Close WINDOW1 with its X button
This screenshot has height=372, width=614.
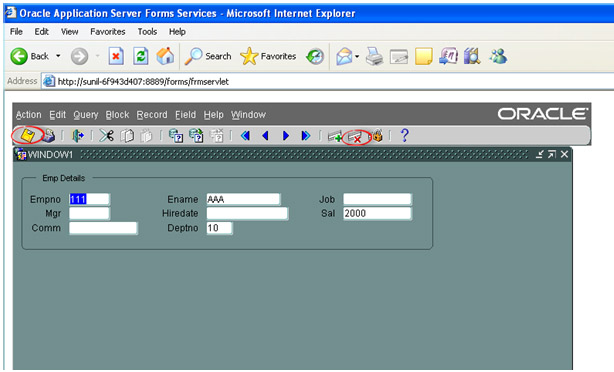pos(564,154)
